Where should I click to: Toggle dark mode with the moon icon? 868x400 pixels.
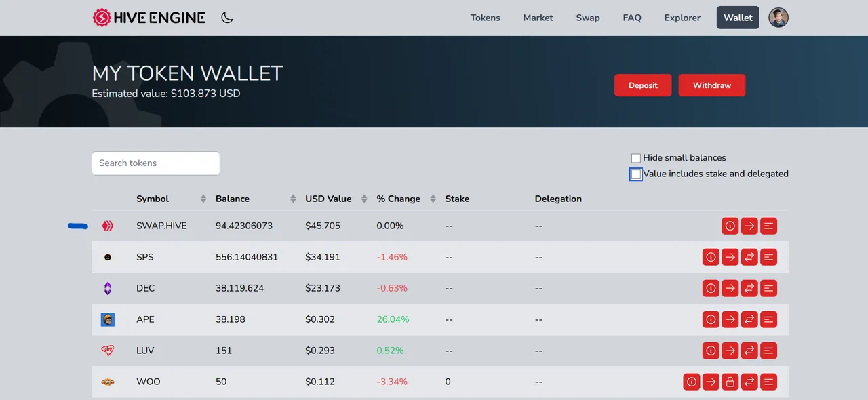coord(227,18)
